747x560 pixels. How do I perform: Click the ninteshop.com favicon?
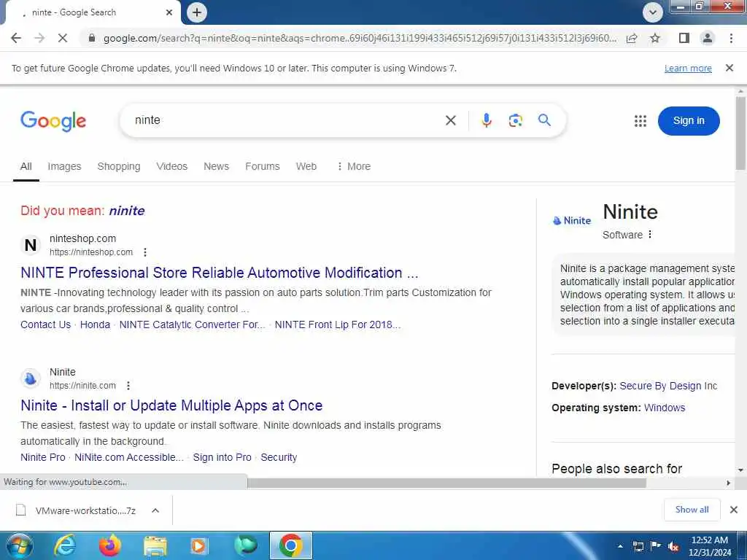pos(31,245)
